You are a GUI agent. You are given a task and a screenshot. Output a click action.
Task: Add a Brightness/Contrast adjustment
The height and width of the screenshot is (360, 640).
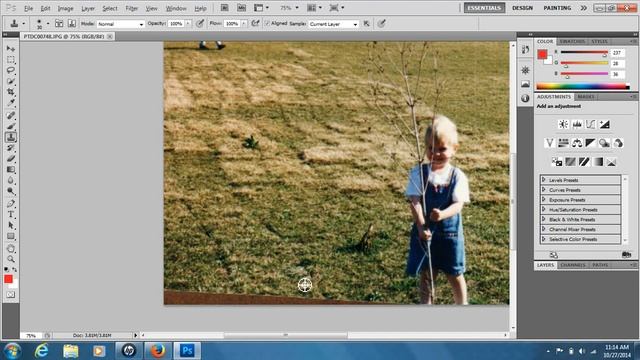click(563, 124)
